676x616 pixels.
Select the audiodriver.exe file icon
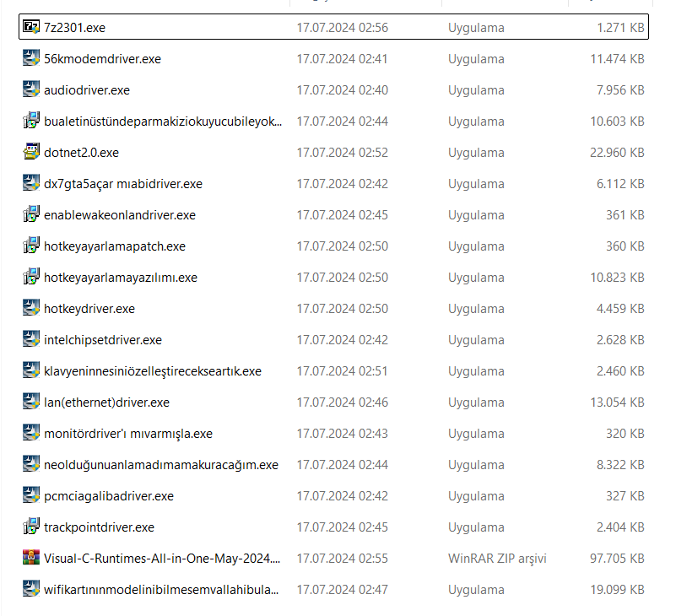[x=31, y=89]
